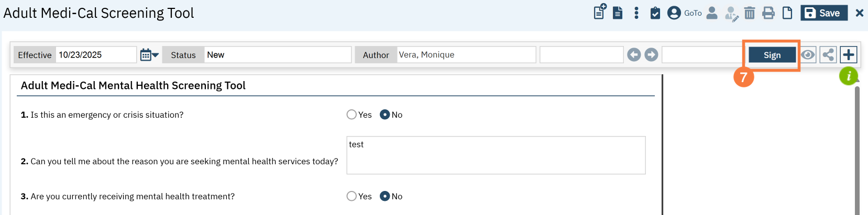
Task: Open the Effective date calendar dropdown
Action: point(149,55)
